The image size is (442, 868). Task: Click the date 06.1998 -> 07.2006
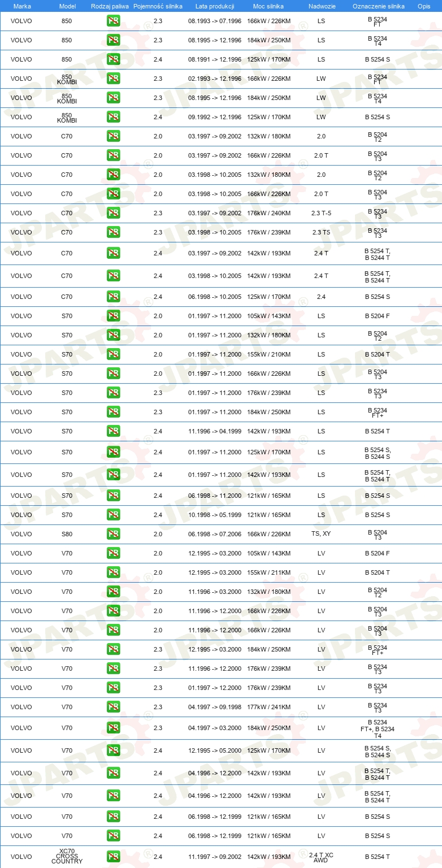(x=215, y=535)
